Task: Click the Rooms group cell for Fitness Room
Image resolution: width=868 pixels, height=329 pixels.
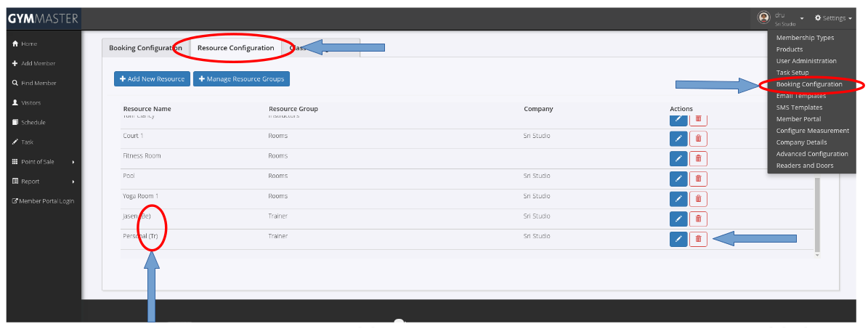Action: point(278,155)
